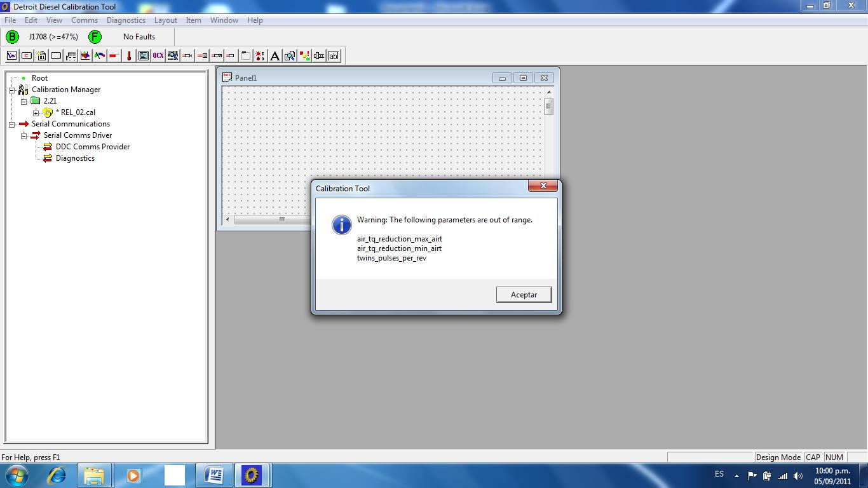The height and width of the screenshot is (488, 868).
Task: Select the Root tree item
Action: tap(39, 78)
